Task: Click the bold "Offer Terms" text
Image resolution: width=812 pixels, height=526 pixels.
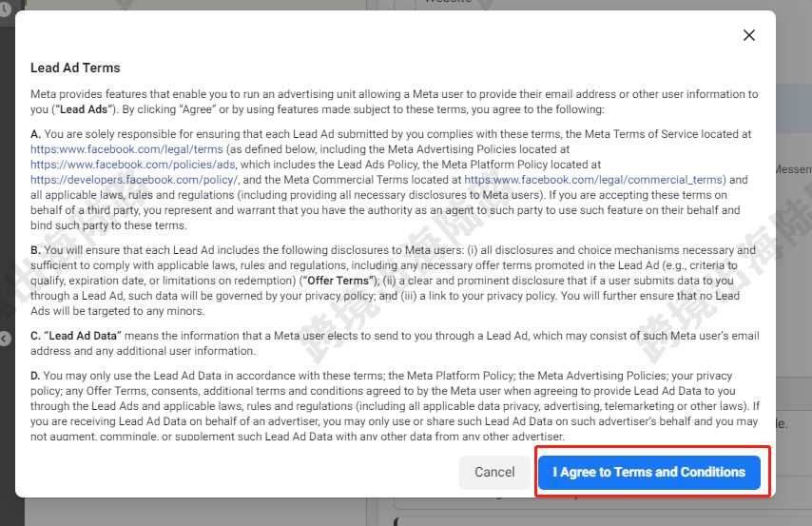Action: click(x=338, y=281)
